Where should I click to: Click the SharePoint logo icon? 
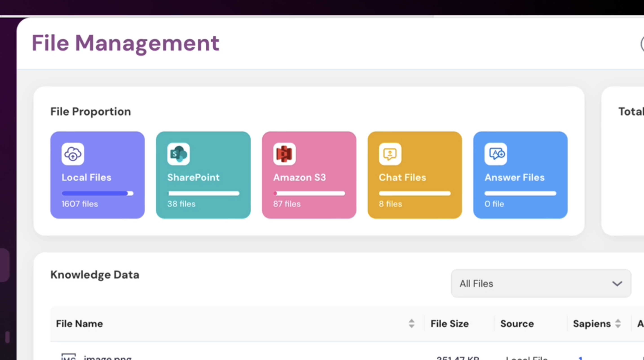pyautogui.click(x=179, y=154)
